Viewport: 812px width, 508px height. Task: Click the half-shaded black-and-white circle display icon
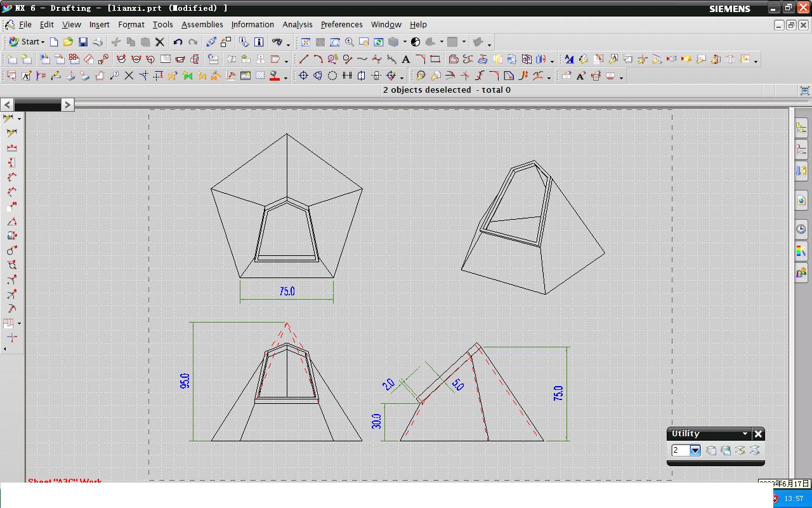point(416,42)
